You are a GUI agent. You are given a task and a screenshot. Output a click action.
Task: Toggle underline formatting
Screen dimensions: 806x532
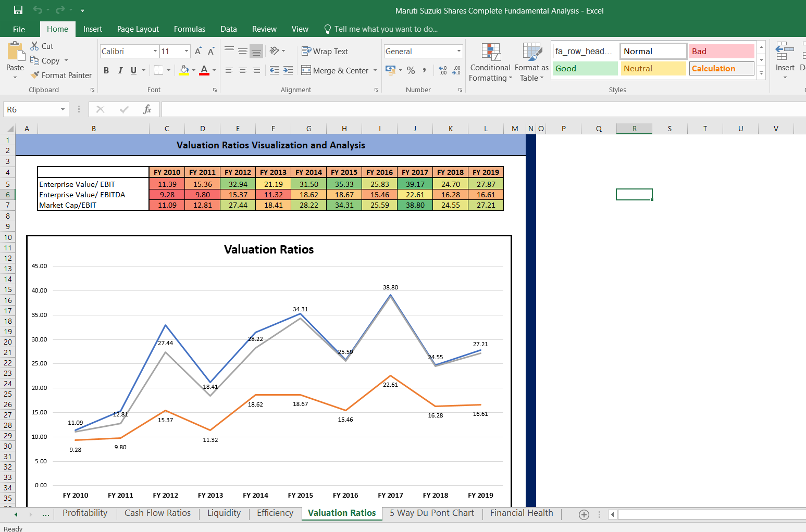[134, 70]
